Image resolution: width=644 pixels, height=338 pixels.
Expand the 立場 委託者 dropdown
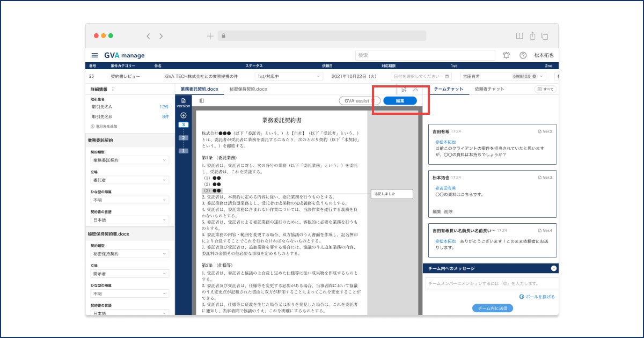[x=130, y=180]
